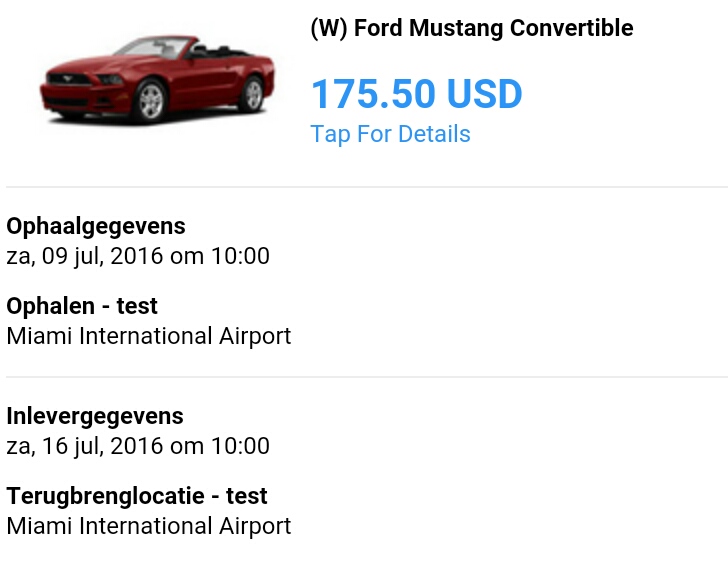The height and width of the screenshot is (564, 728).
Task: Open the Tap For Details link
Action: (x=390, y=134)
